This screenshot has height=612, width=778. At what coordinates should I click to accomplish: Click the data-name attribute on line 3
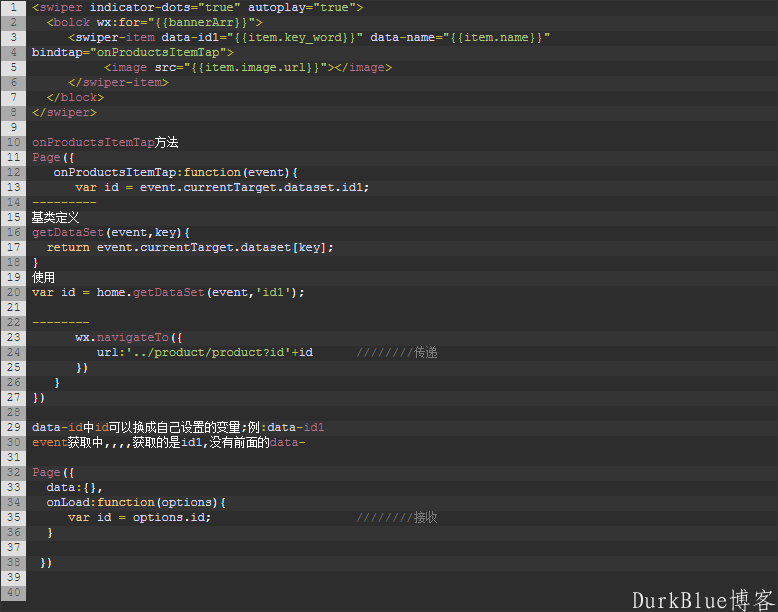point(460,37)
